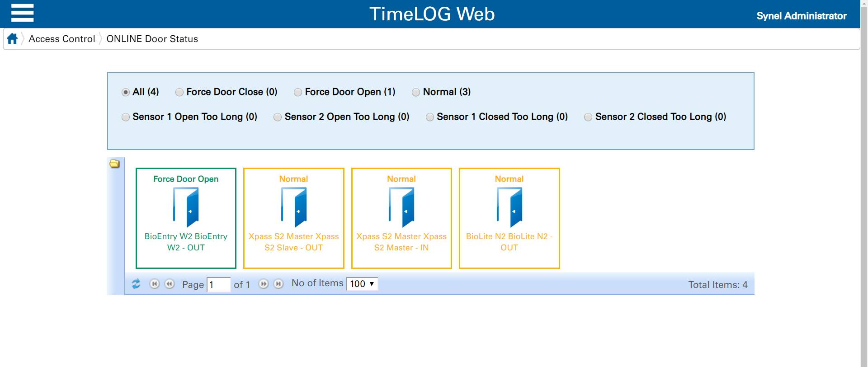Open the No of Items dropdown
Screen dimensions: 868x367
(x=362, y=284)
